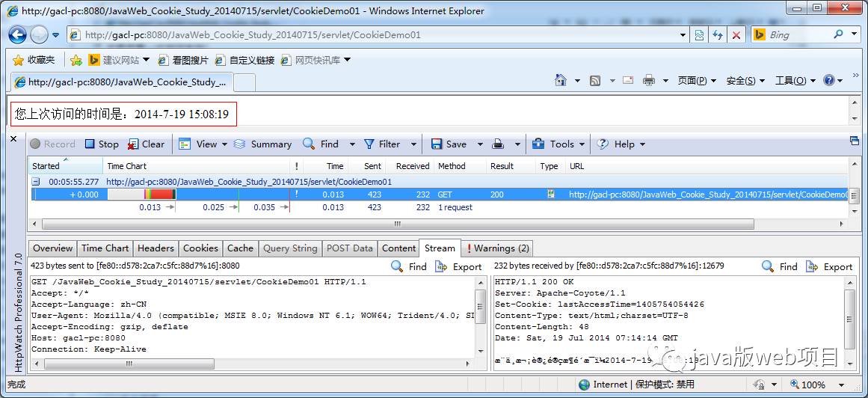868x398 pixels.
Task: Click the search magnifier icon
Action: click(839, 34)
